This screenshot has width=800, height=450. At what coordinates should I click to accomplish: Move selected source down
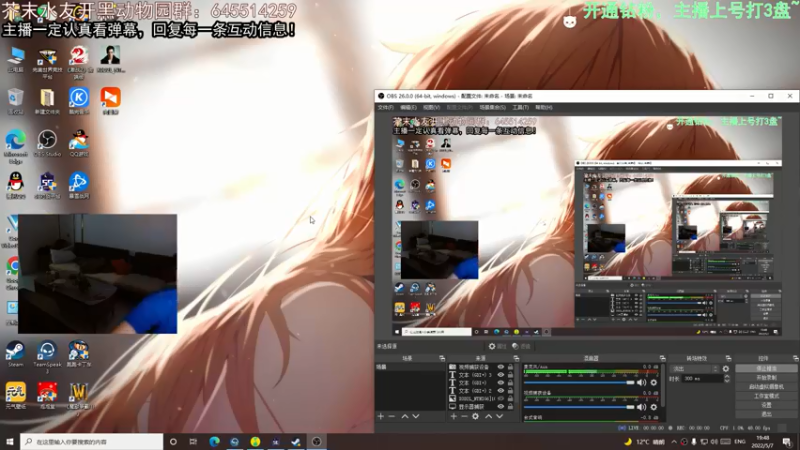point(499,416)
